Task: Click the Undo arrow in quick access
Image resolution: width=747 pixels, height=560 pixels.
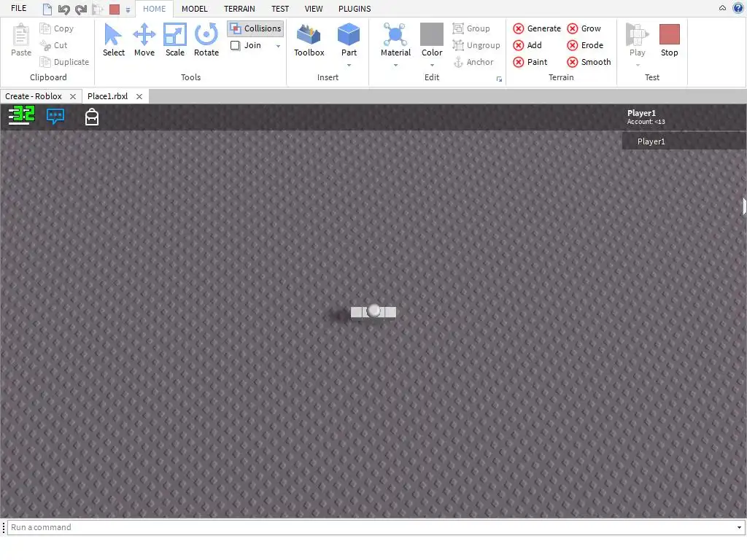Action: [64, 9]
